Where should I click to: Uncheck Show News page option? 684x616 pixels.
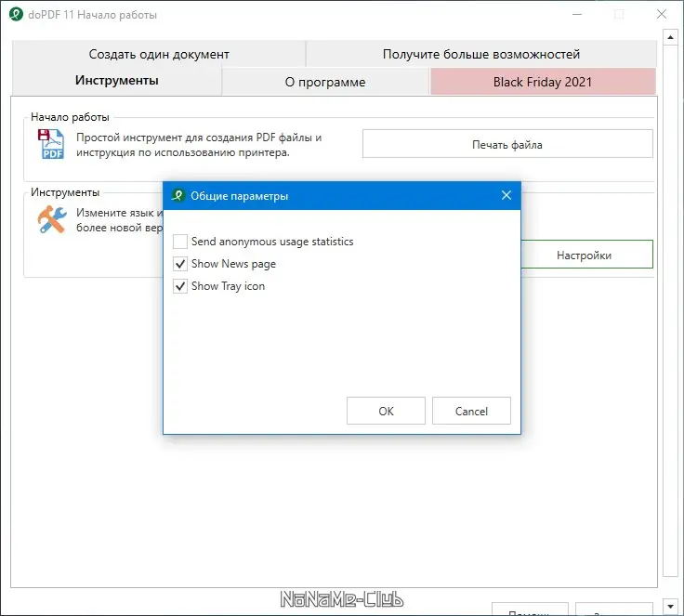point(180,264)
